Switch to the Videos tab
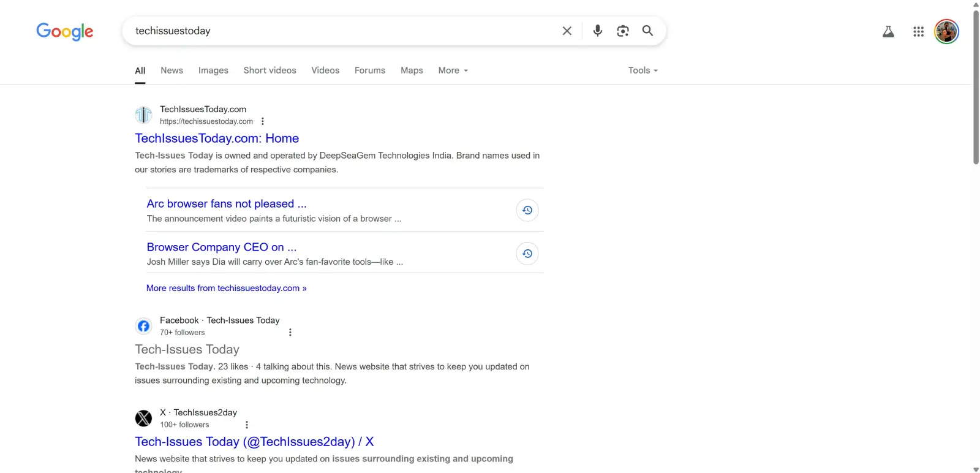 (x=325, y=70)
